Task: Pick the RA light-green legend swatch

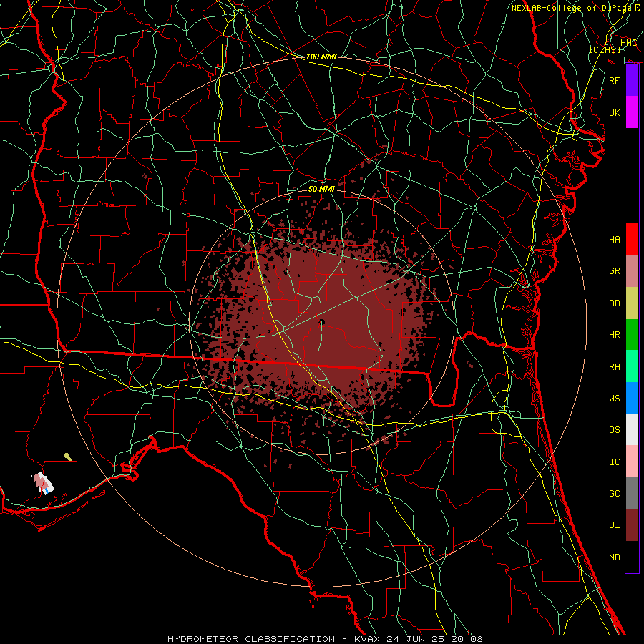Action: tap(632, 366)
